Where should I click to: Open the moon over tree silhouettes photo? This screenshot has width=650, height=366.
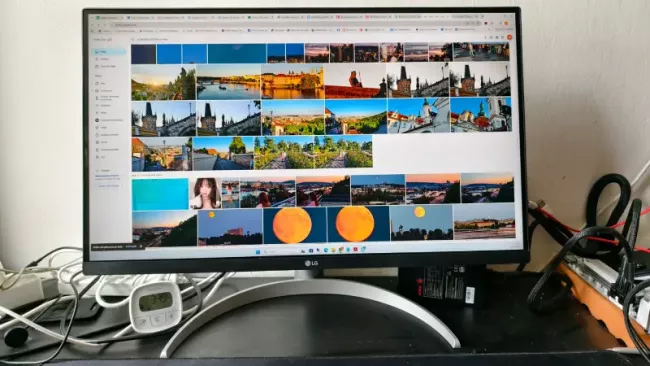tap(421, 223)
